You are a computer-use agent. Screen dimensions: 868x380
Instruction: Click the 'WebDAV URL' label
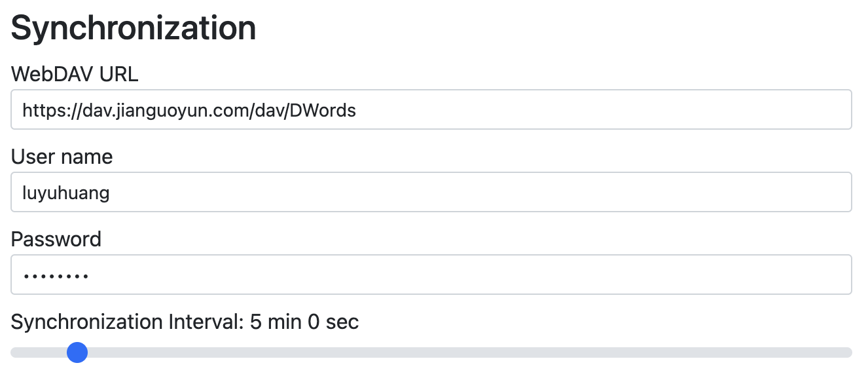click(x=75, y=74)
